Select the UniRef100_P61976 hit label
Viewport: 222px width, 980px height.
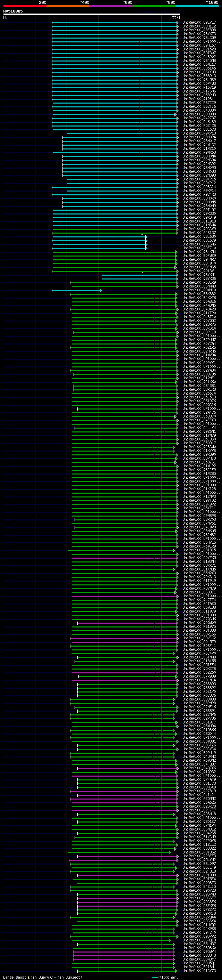[x=199, y=401]
